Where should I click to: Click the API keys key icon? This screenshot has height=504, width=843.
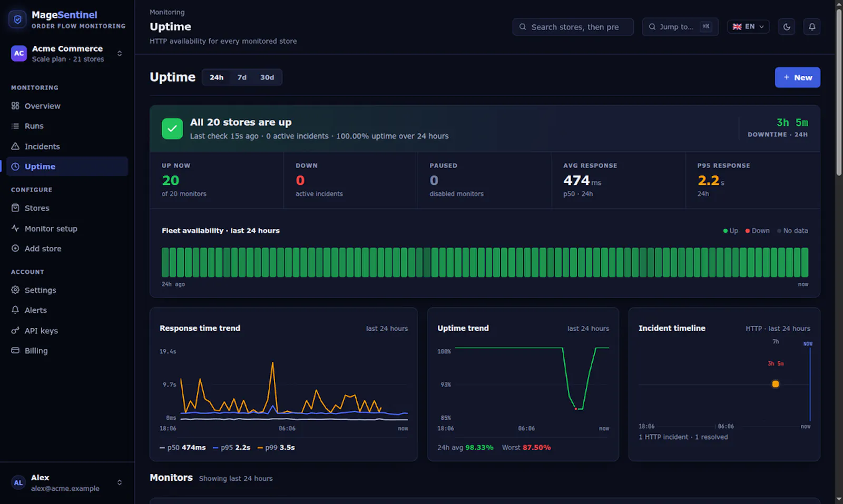(15, 331)
